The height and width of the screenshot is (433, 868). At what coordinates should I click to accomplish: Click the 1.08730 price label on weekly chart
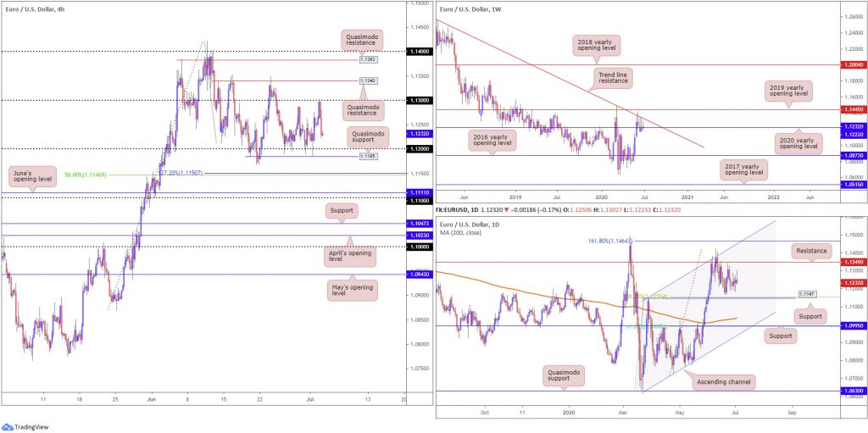tap(853, 156)
